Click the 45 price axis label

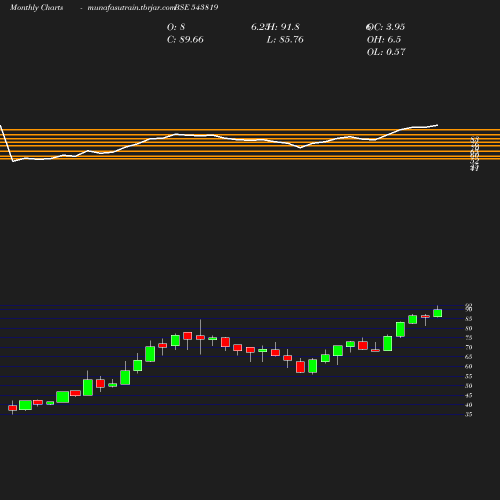(469, 395)
